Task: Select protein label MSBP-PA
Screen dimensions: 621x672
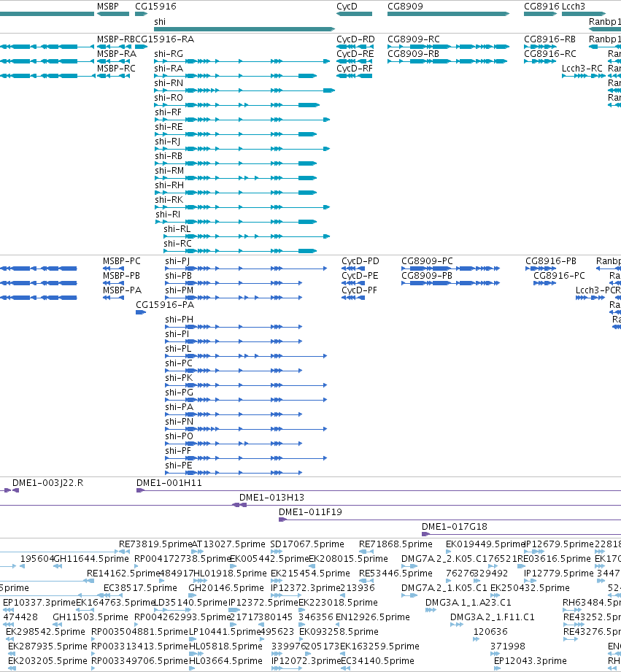Action: pyautogui.click(x=122, y=290)
